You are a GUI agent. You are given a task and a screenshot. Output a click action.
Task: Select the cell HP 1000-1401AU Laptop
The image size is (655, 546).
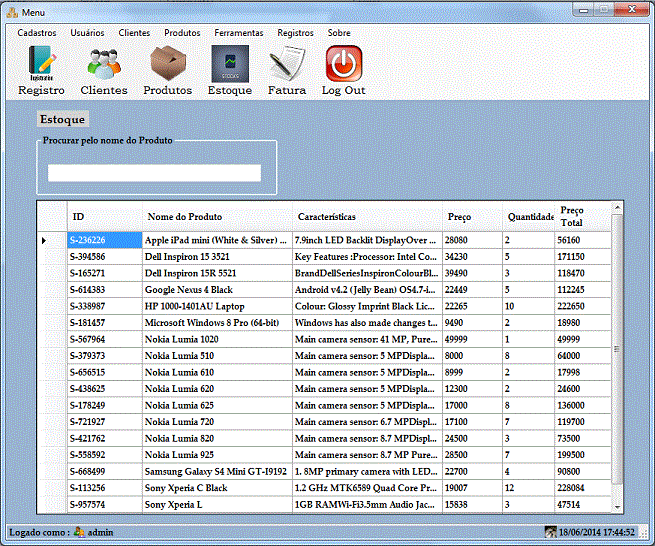[217, 306]
